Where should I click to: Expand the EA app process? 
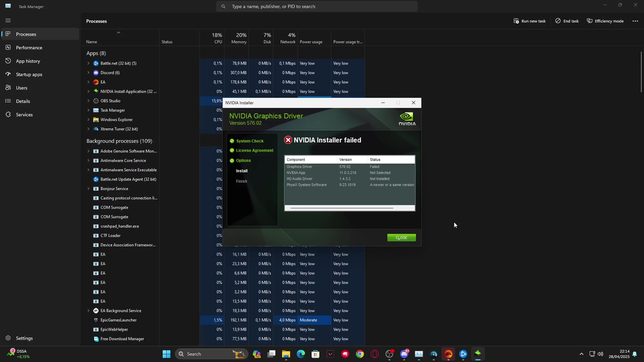coord(88,82)
